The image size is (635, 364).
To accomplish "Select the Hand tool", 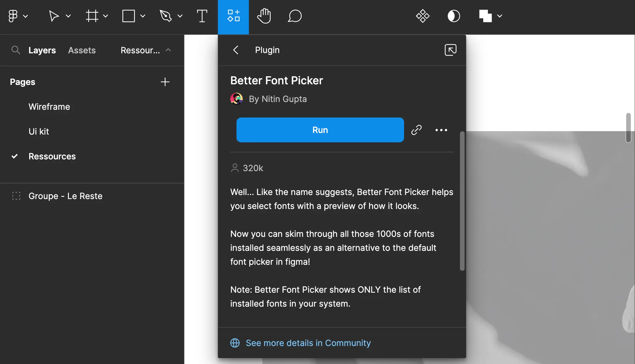I will [x=264, y=16].
